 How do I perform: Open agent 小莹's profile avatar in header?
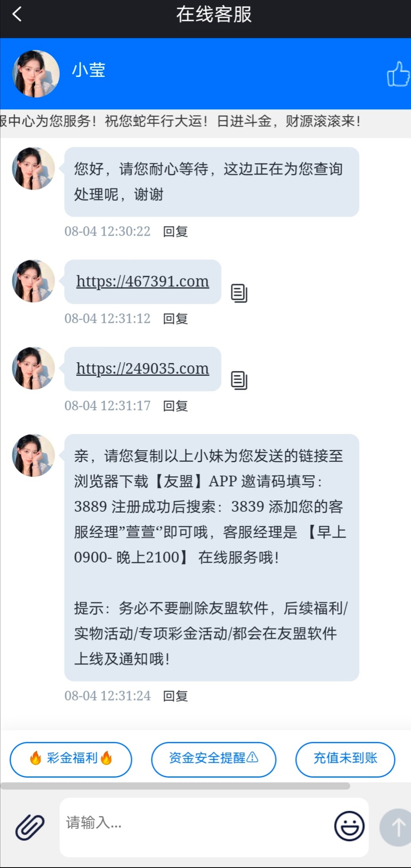click(x=36, y=74)
